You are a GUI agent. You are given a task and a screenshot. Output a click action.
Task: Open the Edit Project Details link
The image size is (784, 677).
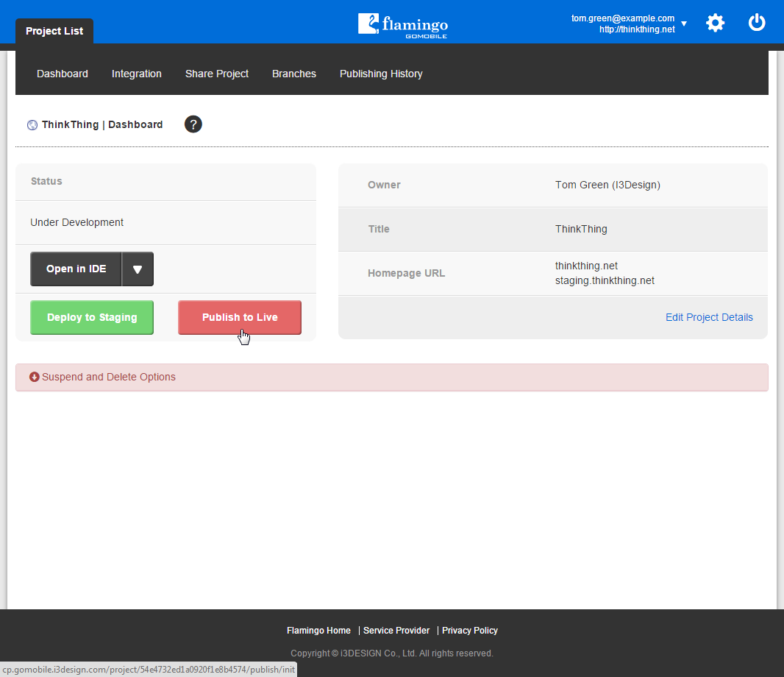709,318
